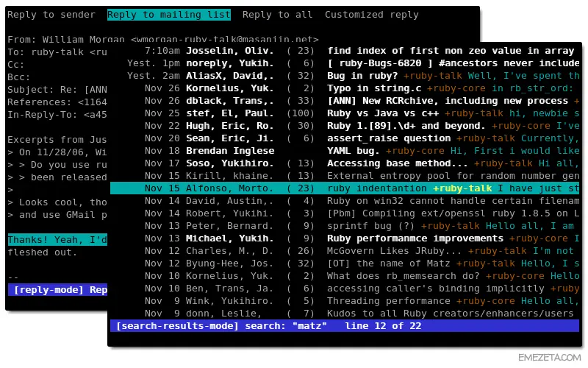Select the Reply to sender option
The width and height of the screenshot is (588, 368).
pyautogui.click(x=51, y=15)
